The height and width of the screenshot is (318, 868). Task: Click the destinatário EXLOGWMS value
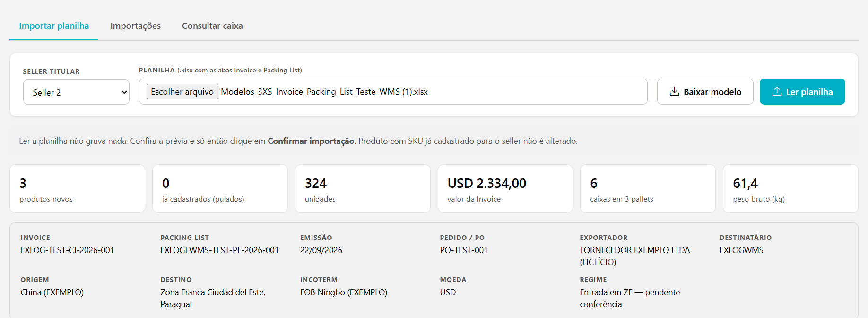pyautogui.click(x=741, y=250)
